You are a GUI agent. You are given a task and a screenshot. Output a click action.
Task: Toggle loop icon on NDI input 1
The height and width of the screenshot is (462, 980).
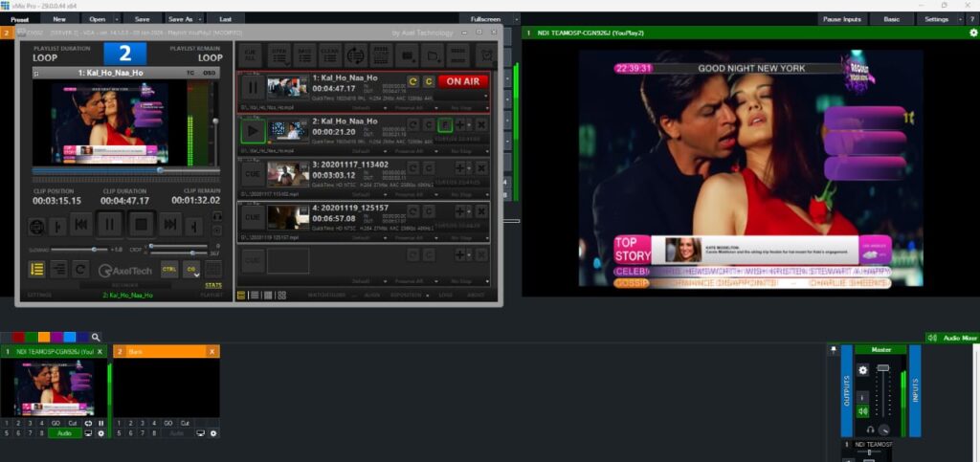pyautogui.click(x=88, y=424)
